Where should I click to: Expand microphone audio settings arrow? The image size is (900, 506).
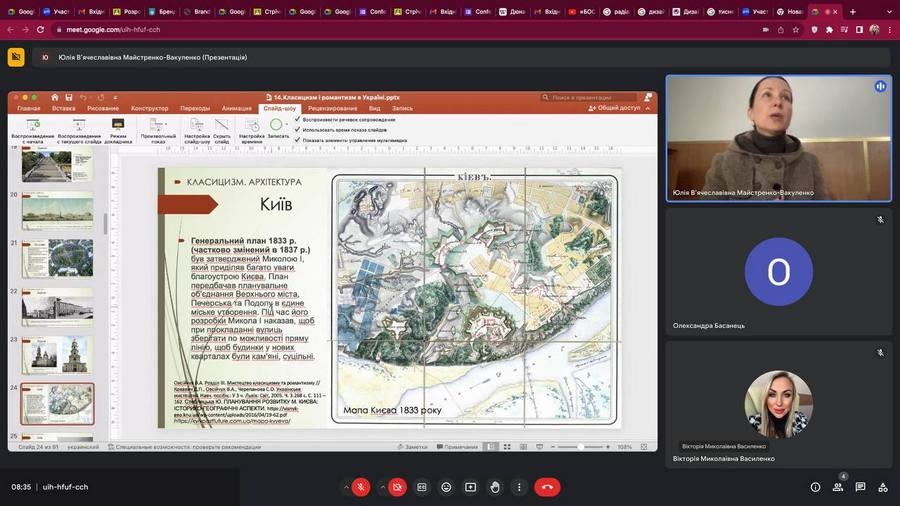click(x=346, y=487)
